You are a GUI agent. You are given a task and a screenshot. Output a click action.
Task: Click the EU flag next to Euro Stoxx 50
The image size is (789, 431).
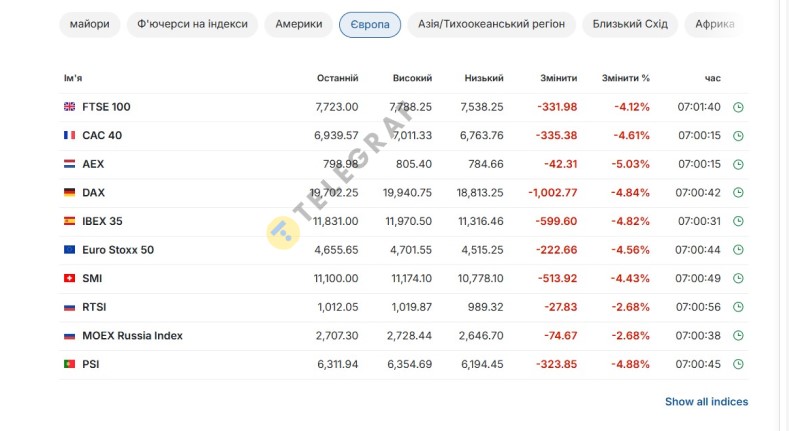point(69,249)
